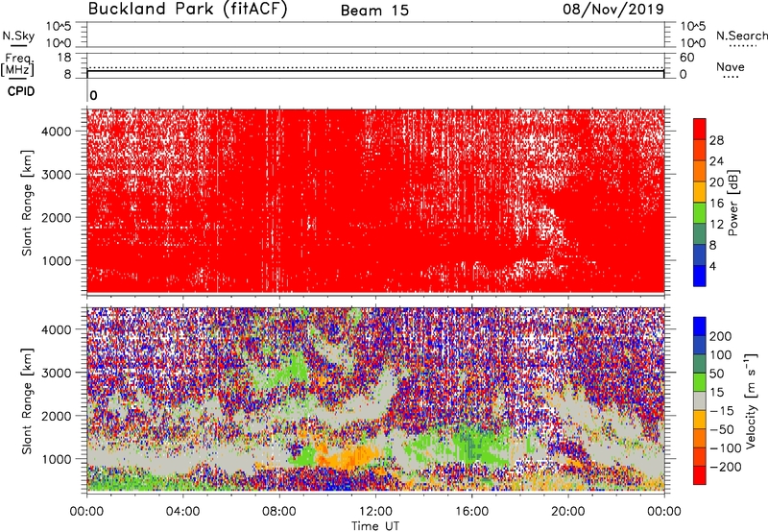This screenshot has width=768, height=532.
Task: Click the Time UT axis label
Action: pos(375,526)
